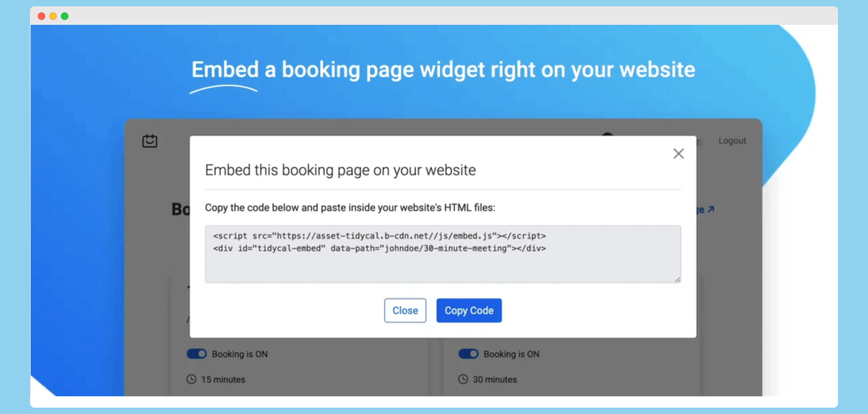Toggle the booking switch on the 30 minutes card
The image size is (868, 414).
click(x=469, y=354)
